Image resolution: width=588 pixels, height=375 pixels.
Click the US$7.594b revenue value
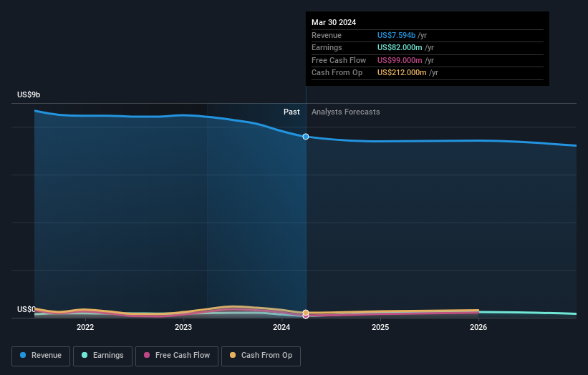coord(396,35)
